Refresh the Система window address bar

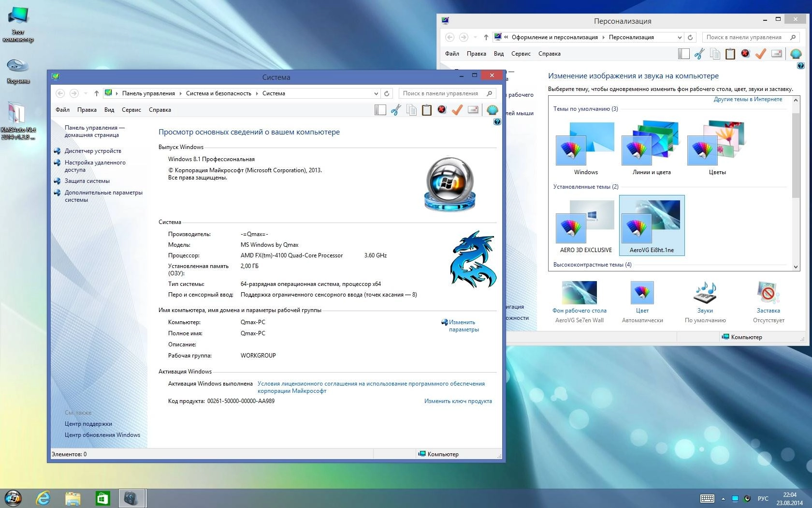[387, 93]
